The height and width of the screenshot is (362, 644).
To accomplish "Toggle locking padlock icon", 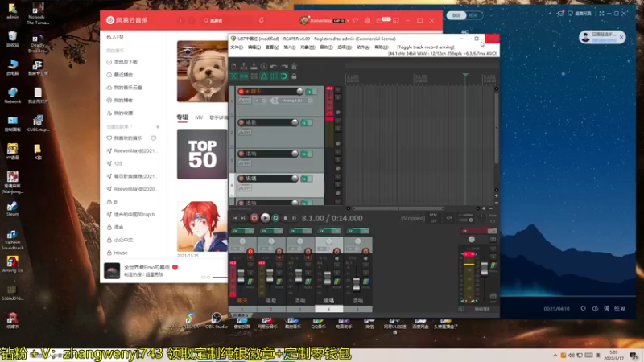I will 294,76.
